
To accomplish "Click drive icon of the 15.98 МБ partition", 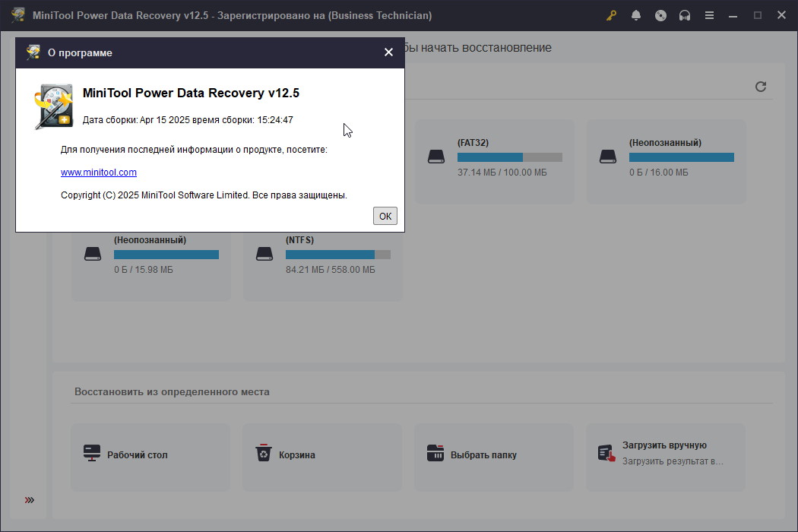I will tap(93, 254).
